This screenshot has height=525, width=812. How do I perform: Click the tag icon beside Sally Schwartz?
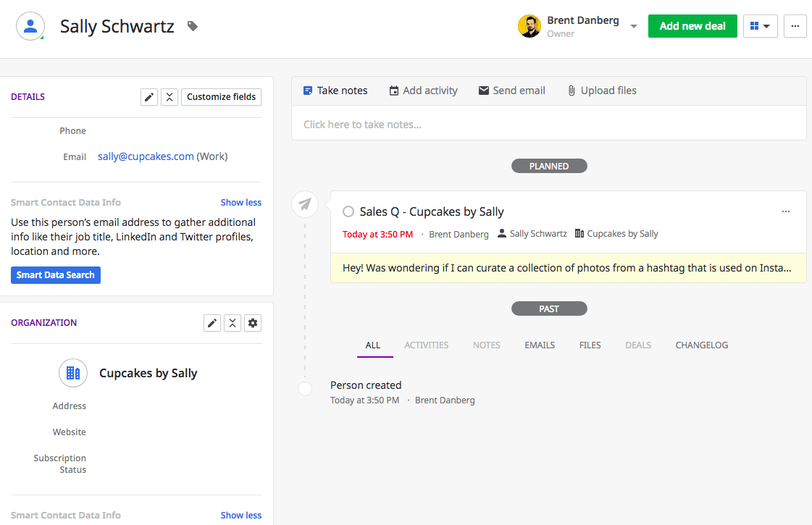[x=192, y=26]
